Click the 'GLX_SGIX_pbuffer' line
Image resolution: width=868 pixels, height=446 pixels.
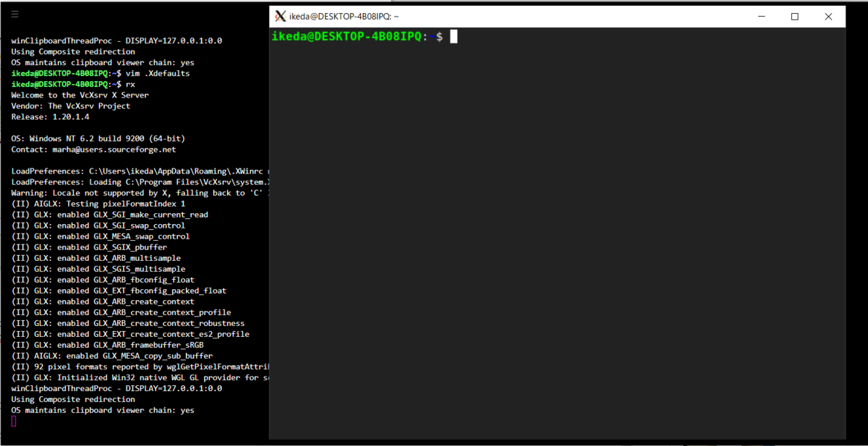click(x=90, y=247)
